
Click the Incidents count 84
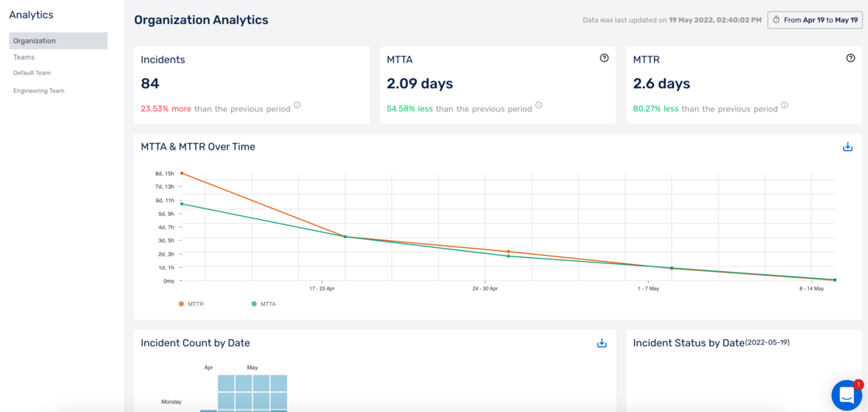(x=150, y=84)
